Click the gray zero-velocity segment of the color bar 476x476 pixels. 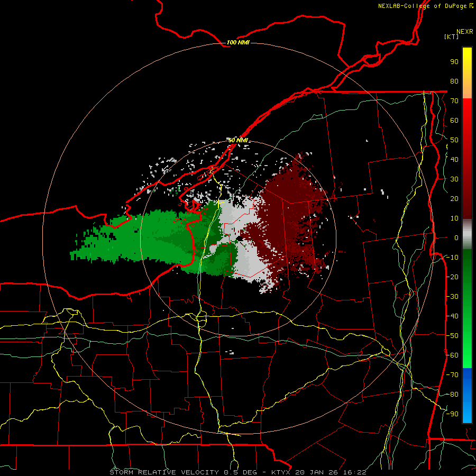pyautogui.click(x=467, y=234)
